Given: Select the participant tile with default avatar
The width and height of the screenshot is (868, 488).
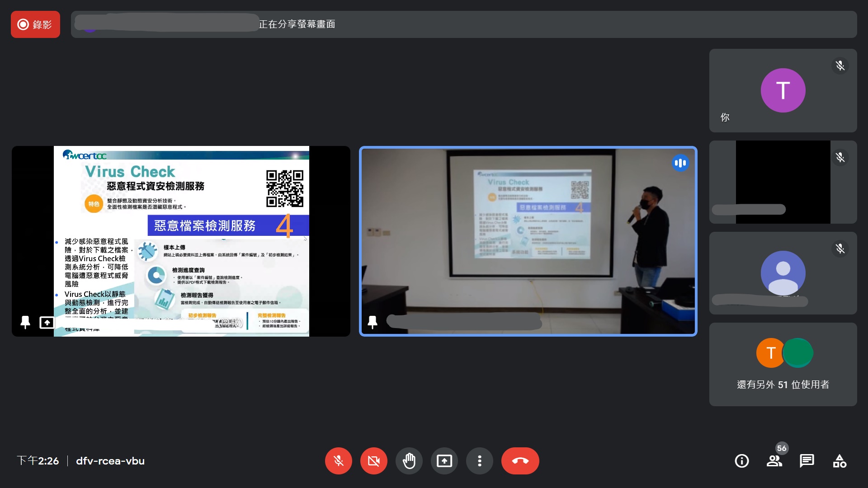Looking at the screenshot, I should (783, 273).
